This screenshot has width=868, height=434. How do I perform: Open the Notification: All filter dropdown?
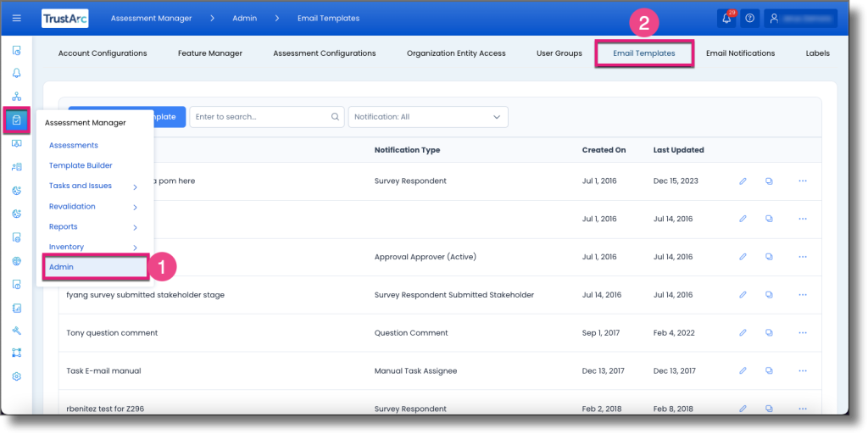(428, 117)
